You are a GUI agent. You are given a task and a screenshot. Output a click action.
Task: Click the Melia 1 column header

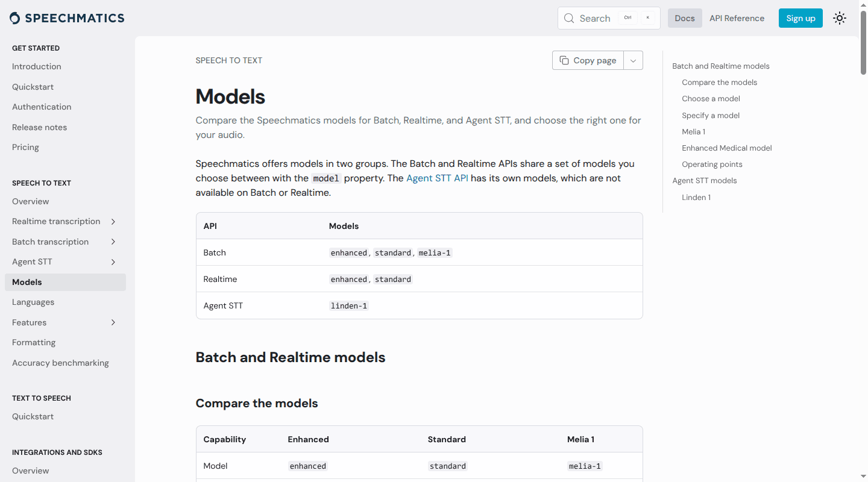click(580, 439)
